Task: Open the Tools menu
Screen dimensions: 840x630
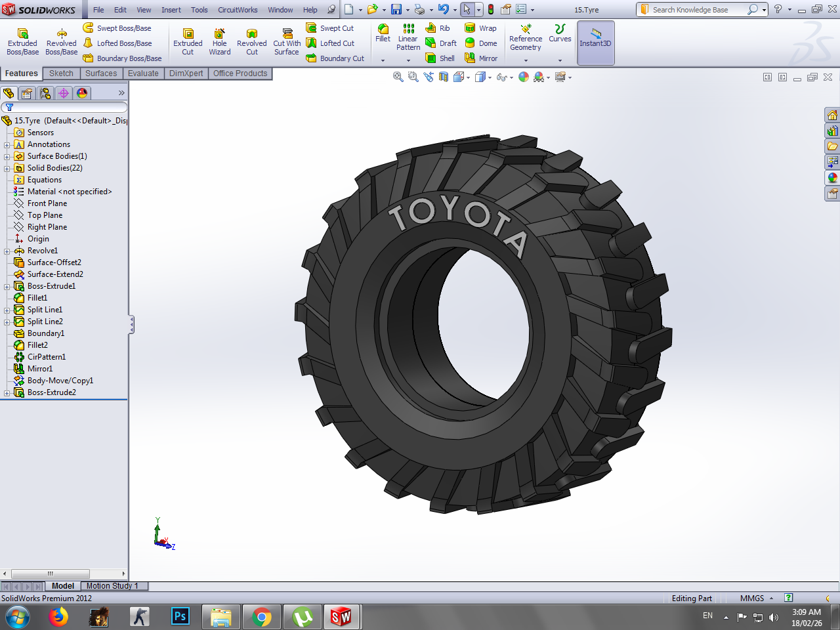Action: pyautogui.click(x=199, y=10)
